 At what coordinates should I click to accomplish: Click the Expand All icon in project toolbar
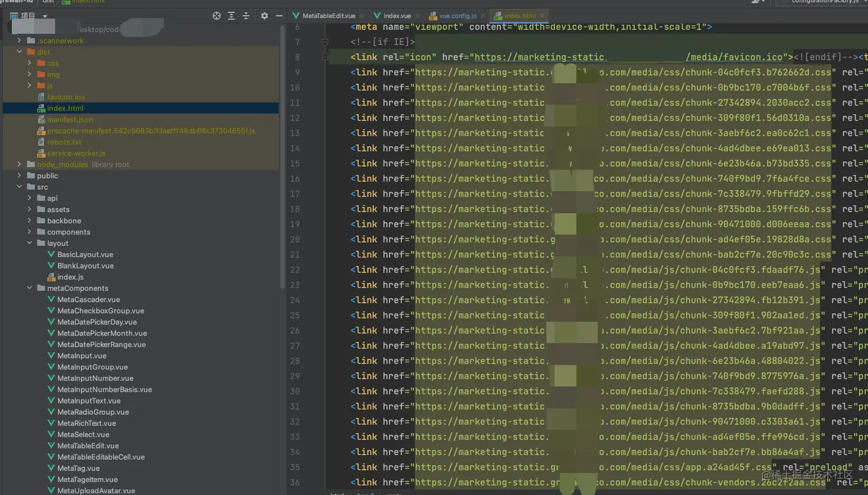(231, 16)
